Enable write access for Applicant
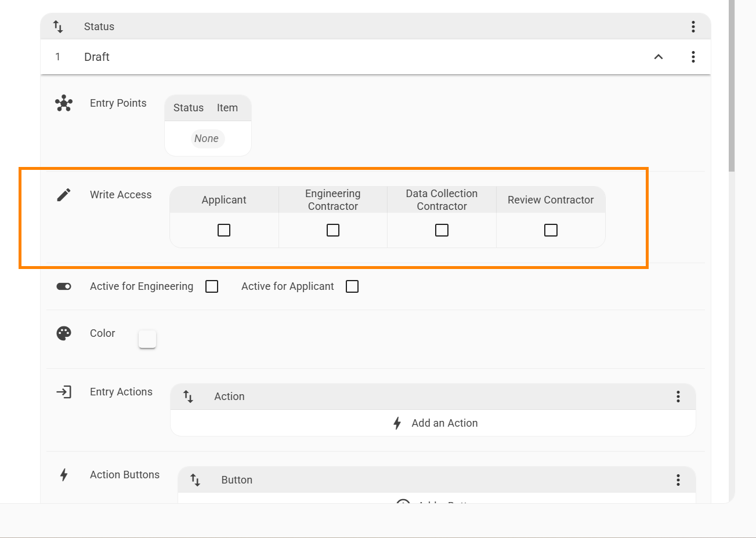756x538 pixels. point(224,230)
